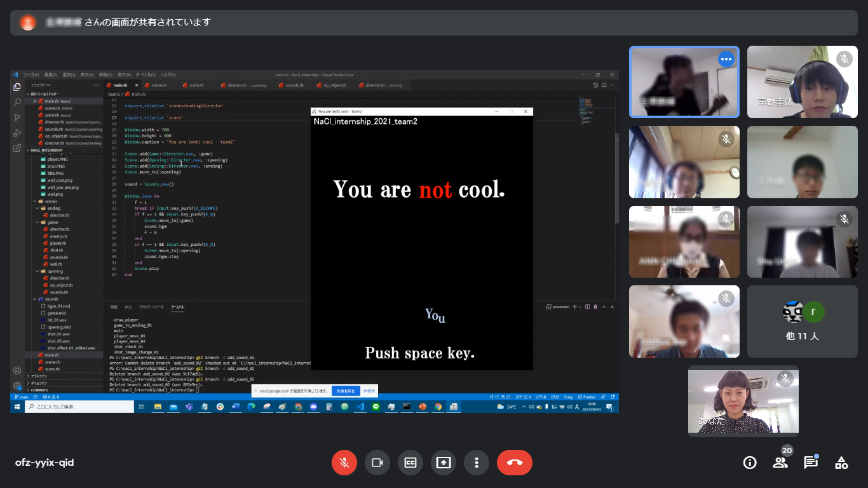Viewport: 868px width, 488px height.
Task: Open Source Control in VS Code activity bar
Action: point(17,118)
